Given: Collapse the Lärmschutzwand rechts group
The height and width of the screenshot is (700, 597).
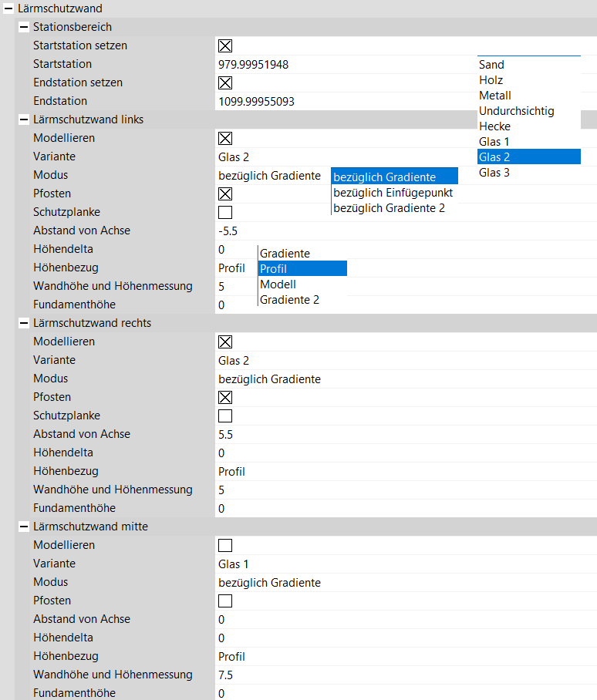Looking at the screenshot, I should click(23, 323).
